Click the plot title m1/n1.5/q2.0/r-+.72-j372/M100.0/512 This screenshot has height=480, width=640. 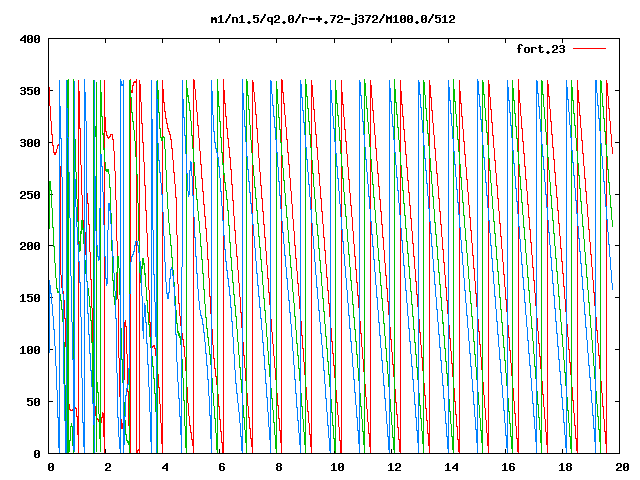333,19
